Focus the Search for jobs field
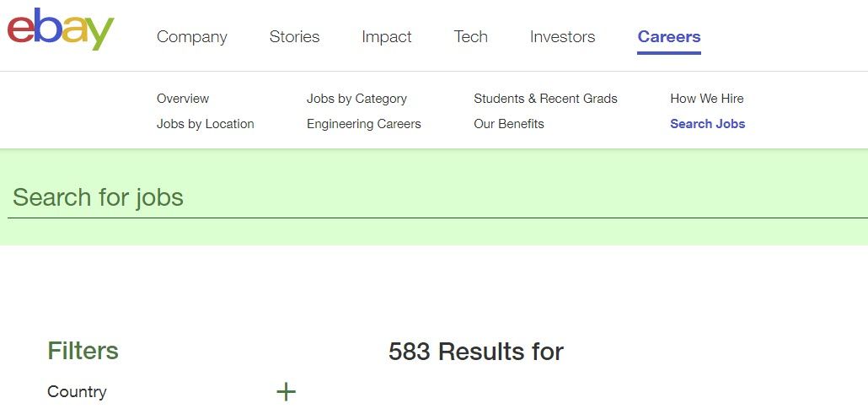 (437, 198)
